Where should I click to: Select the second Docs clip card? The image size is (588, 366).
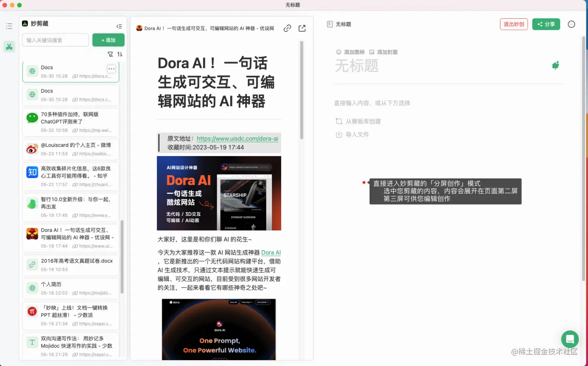(71, 95)
